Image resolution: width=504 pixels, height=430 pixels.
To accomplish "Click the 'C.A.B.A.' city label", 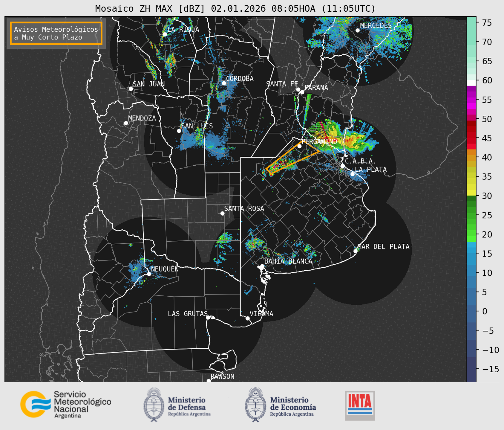I will click(361, 162).
